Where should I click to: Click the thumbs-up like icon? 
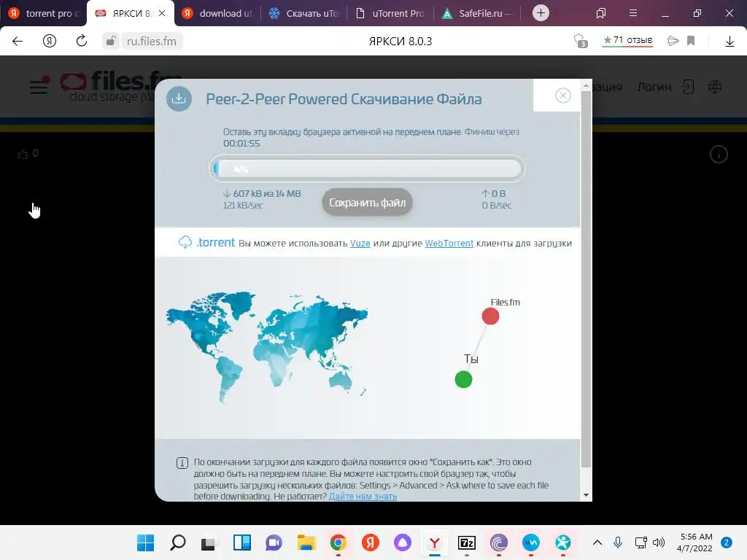point(23,154)
